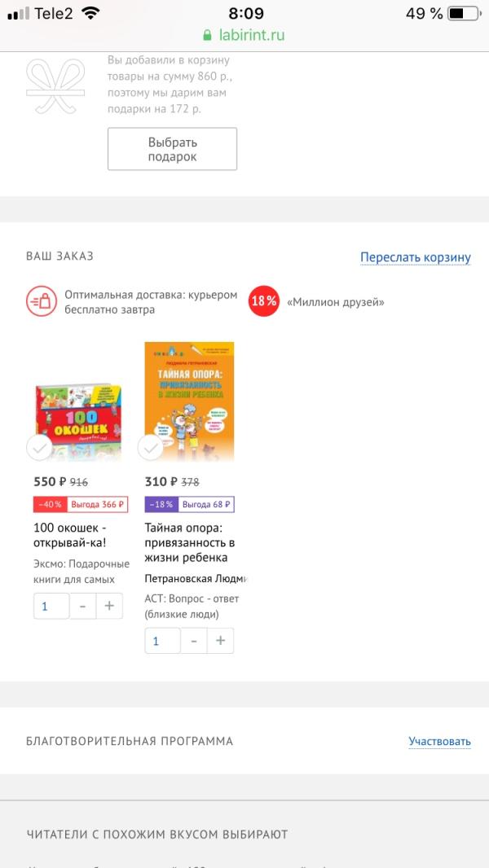Tap the Wi-Fi icon in the status bar
Screen dimensions: 489x868
click(89, 13)
